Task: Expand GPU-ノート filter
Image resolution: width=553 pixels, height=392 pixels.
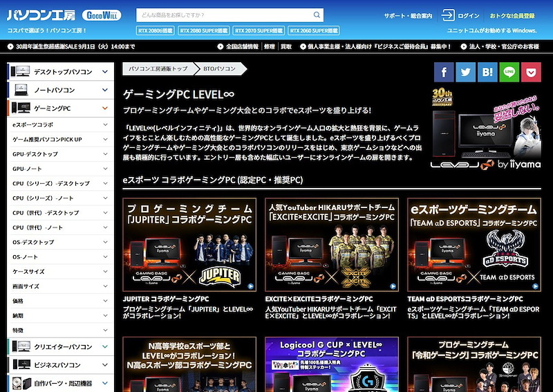Action: pos(106,169)
